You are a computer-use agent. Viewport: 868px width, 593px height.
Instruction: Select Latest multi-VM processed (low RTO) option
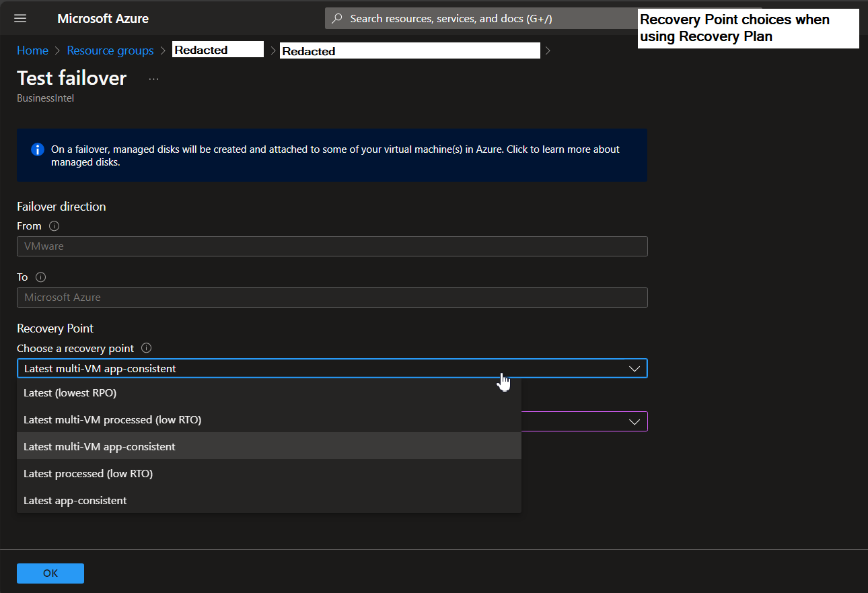[x=269, y=419]
